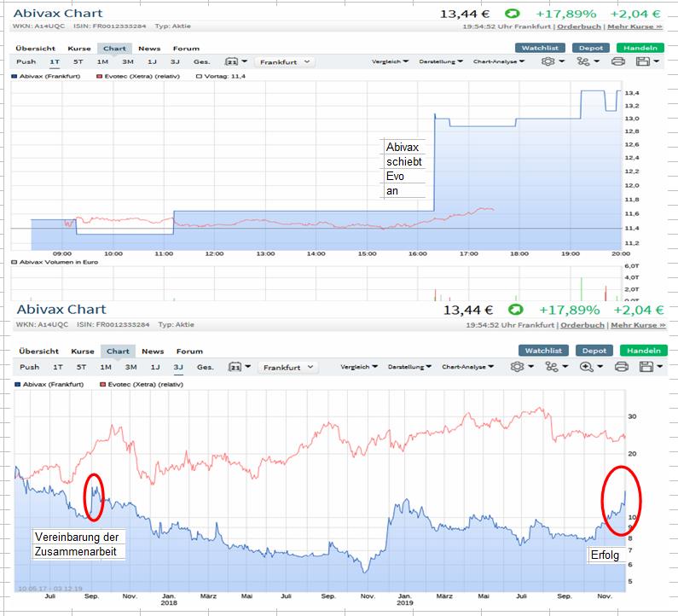Open the Frankfurt exchange dropdown in the upper chart
The image size is (678, 616).
click(x=285, y=61)
